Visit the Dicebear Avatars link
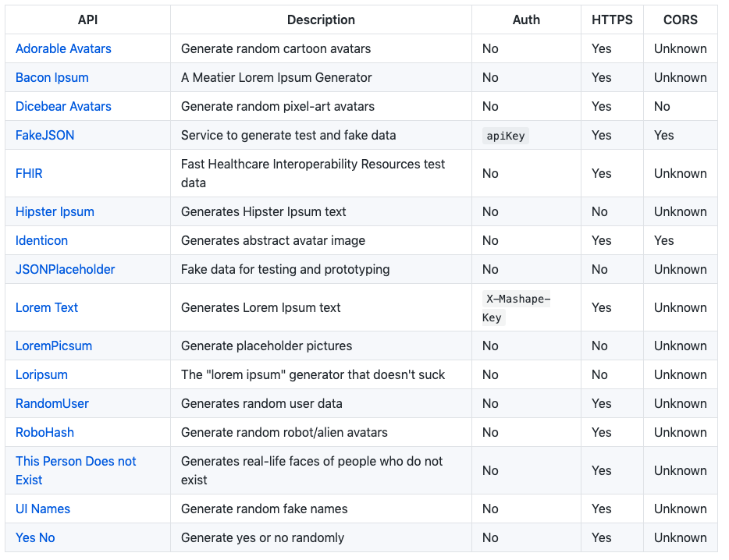 click(x=63, y=106)
